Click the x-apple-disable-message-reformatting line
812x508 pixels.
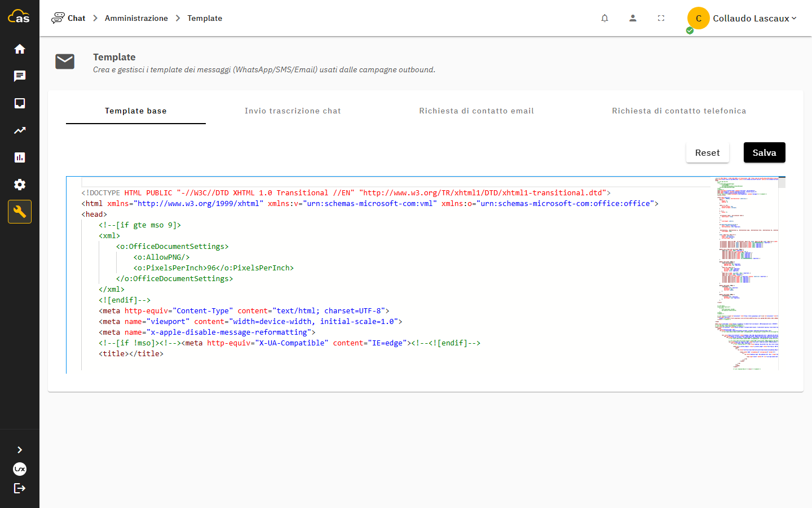pos(207,332)
